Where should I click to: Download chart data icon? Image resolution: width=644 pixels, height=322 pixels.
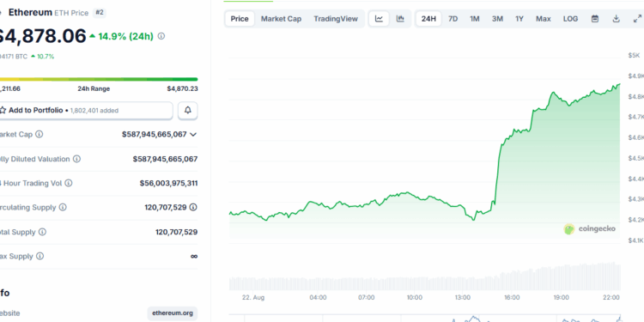616,19
